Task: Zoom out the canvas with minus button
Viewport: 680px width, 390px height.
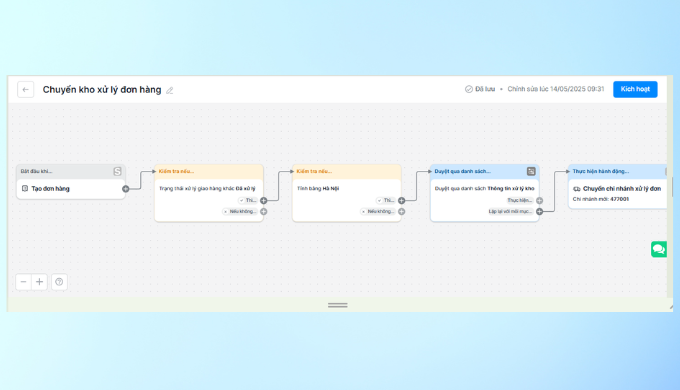Action: (23, 282)
